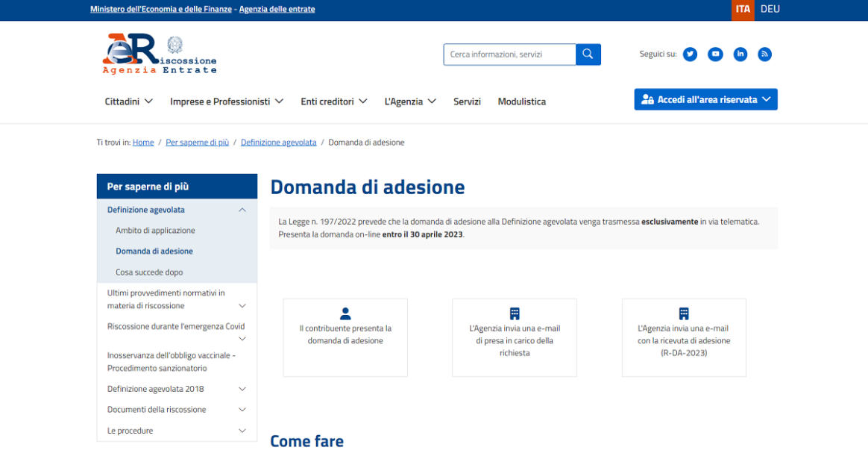The width and height of the screenshot is (868, 459).
Task: Click the Agenzia Entrate Riscossione logo
Action: (160, 54)
